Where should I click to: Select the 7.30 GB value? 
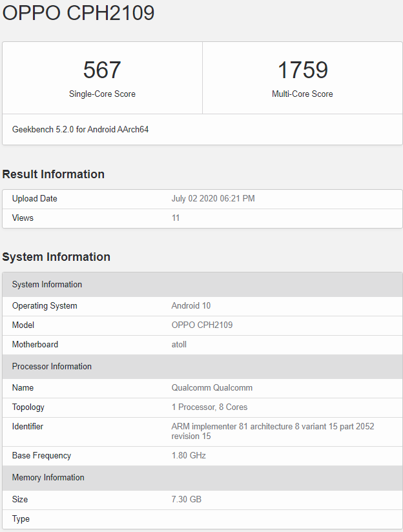[x=187, y=500]
